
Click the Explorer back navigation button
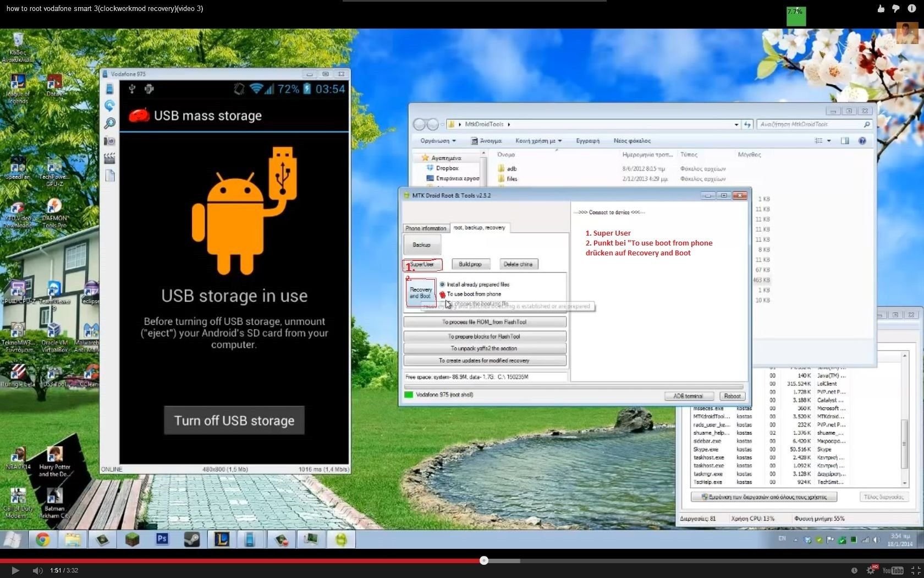click(x=420, y=124)
